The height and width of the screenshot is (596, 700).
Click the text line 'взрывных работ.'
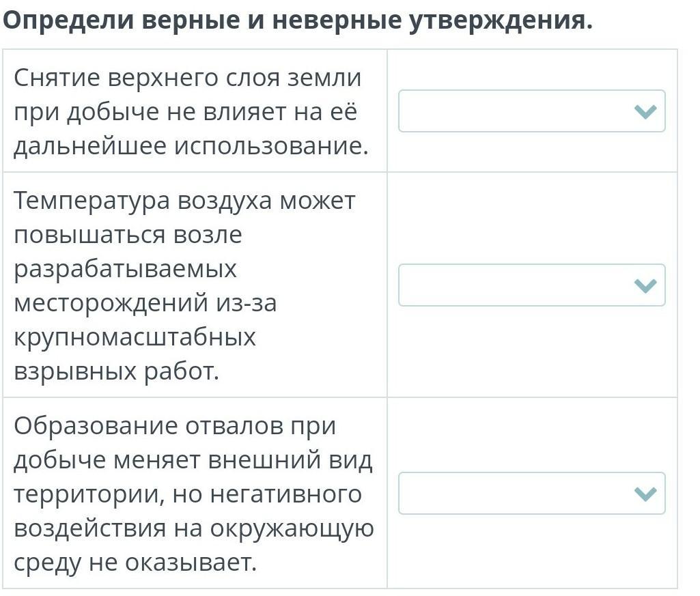pyautogui.click(x=116, y=371)
